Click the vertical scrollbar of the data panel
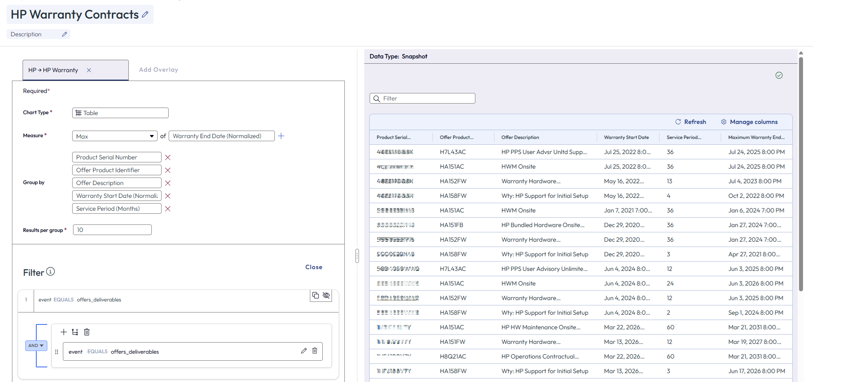Image resolution: width=868 pixels, height=382 pixels. (801, 174)
